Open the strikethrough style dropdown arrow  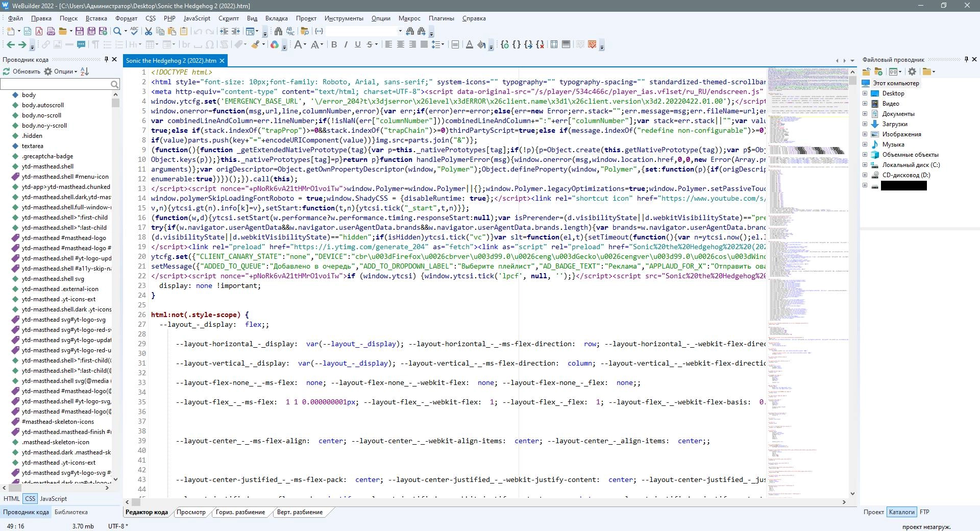tap(376, 44)
